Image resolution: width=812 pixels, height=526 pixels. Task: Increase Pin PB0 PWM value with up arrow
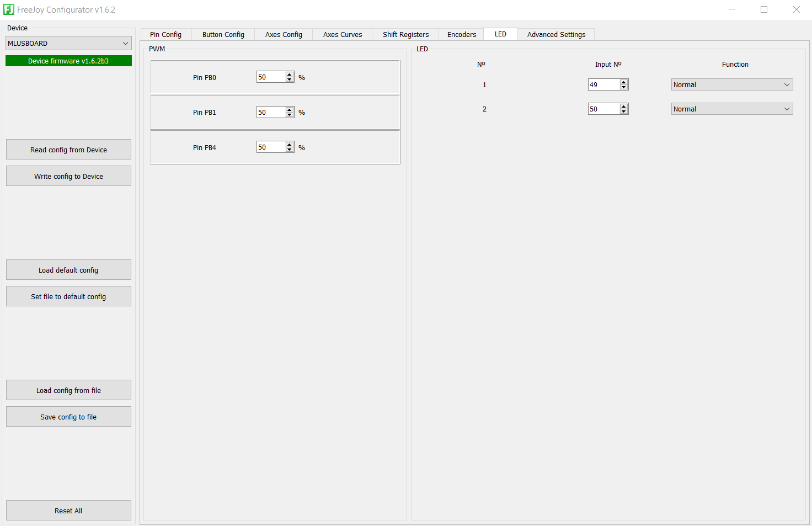[x=290, y=75]
